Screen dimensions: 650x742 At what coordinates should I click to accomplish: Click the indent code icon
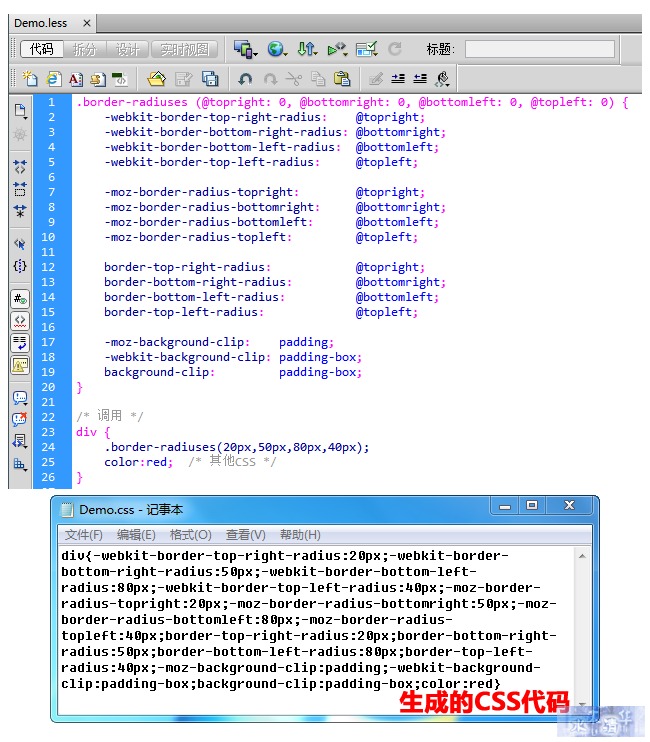tap(398, 79)
